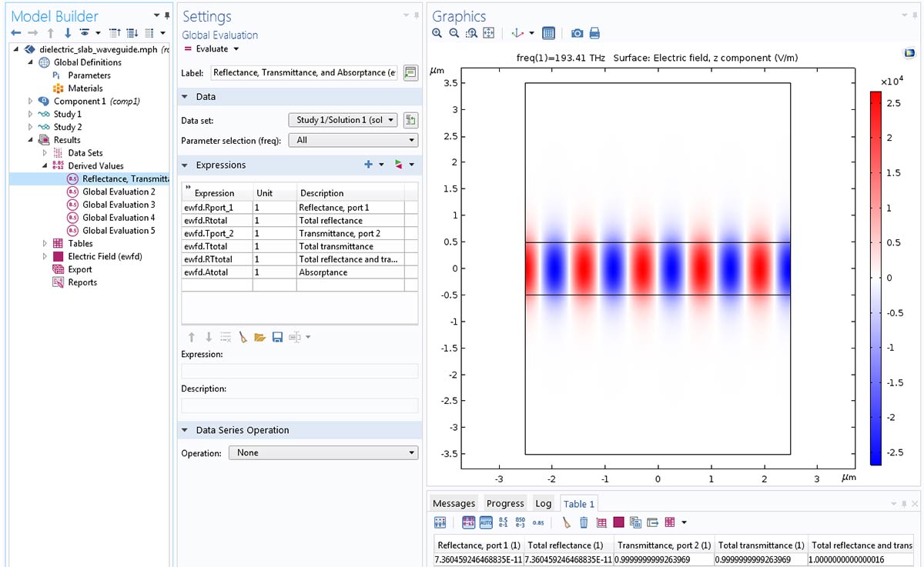This screenshot has height=567, width=924.
Task: Click the Go to Source icon beside Data set
Action: pyautogui.click(x=410, y=120)
